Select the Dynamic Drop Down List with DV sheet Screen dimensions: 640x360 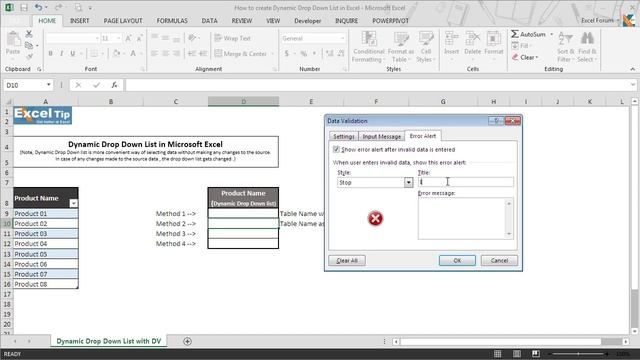point(109,341)
